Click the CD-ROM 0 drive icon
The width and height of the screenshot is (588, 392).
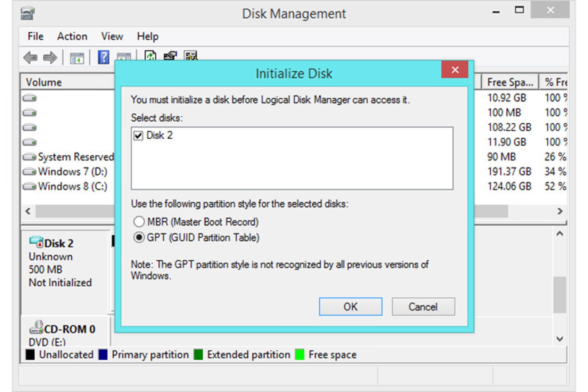click(36, 328)
